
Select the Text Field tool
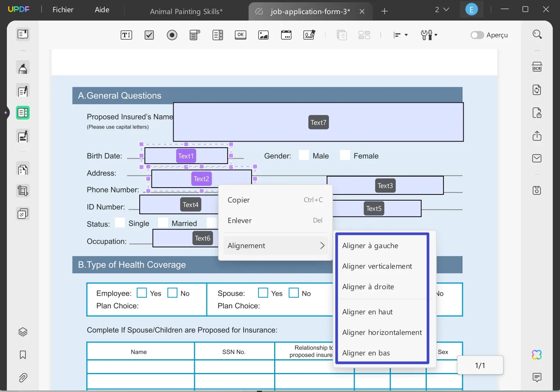(x=126, y=35)
